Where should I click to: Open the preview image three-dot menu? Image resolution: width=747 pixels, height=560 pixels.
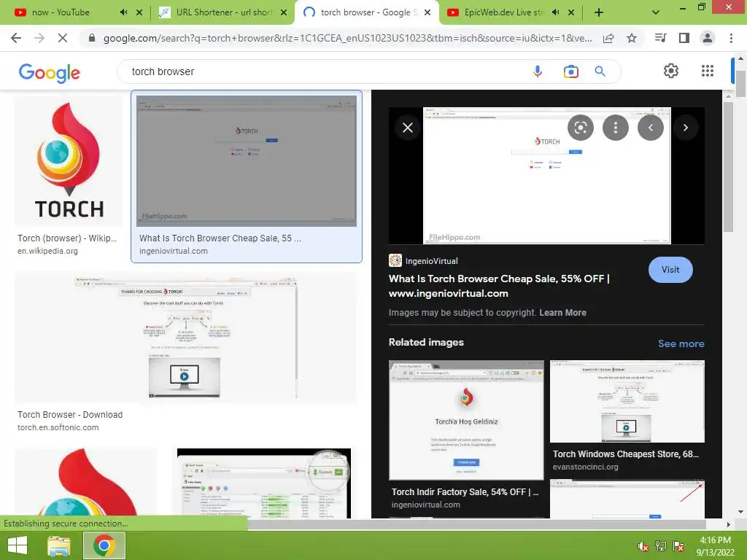pos(616,128)
